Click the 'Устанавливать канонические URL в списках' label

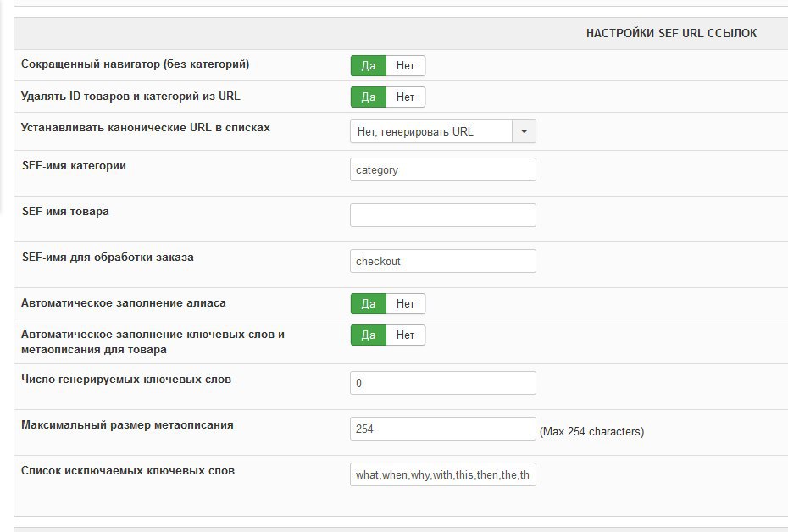(146, 128)
